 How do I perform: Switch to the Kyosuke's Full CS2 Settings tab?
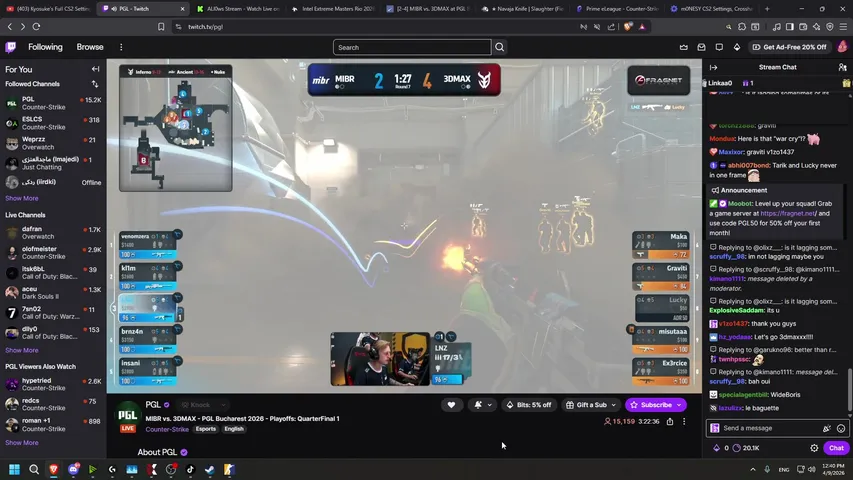click(48, 9)
